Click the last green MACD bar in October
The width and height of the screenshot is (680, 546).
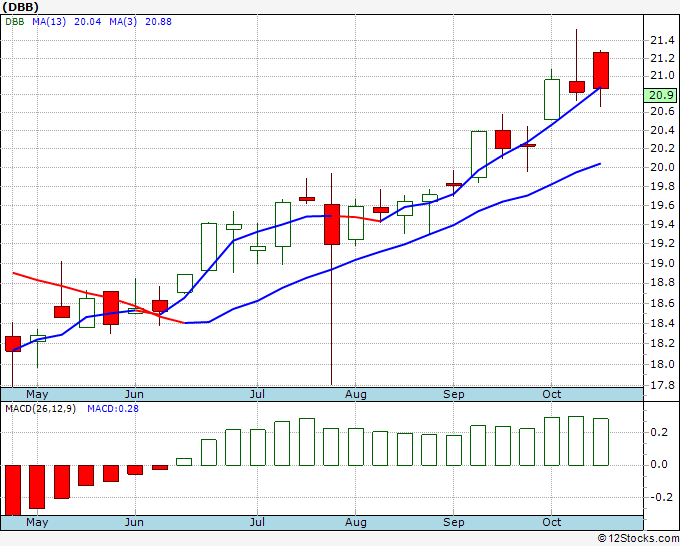coord(601,442)
